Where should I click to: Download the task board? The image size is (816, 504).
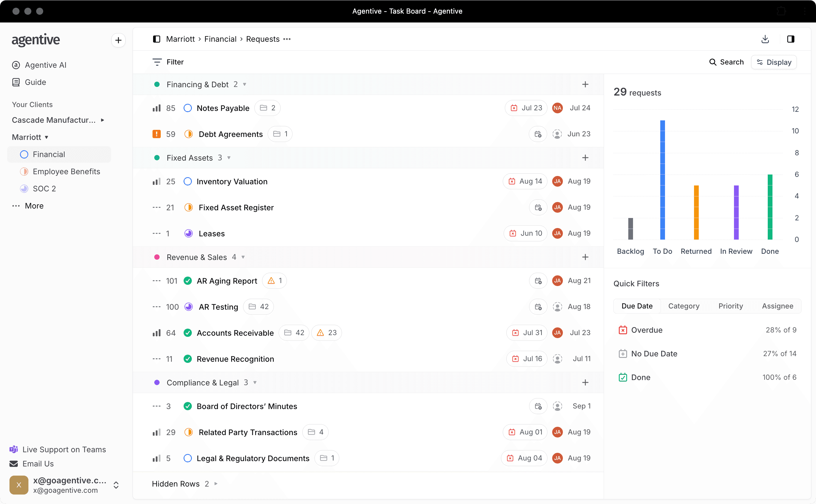pos(765,39)
